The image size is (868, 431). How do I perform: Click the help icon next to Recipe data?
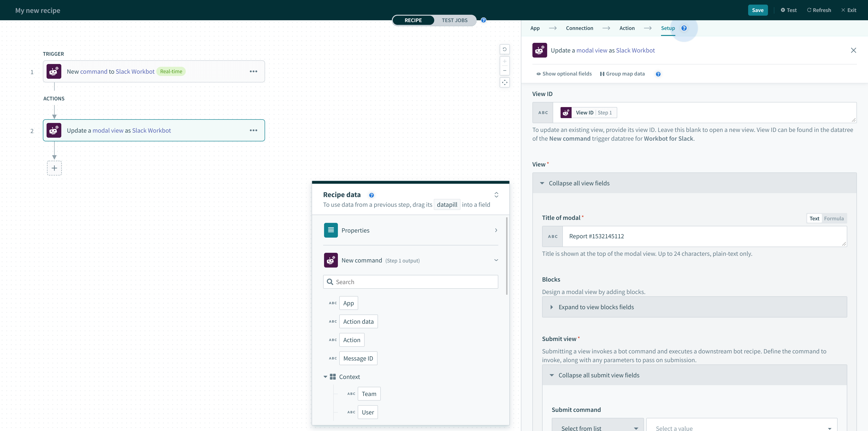371,195
